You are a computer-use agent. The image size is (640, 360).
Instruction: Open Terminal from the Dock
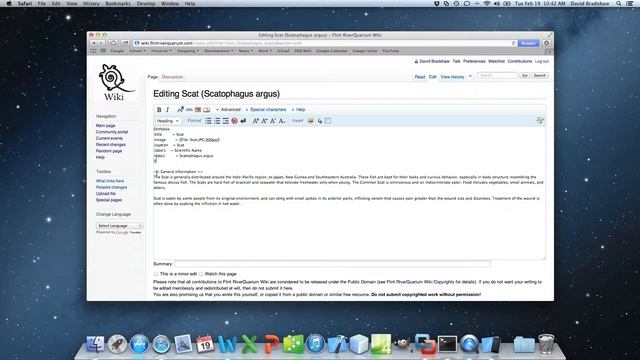point(447,344)
